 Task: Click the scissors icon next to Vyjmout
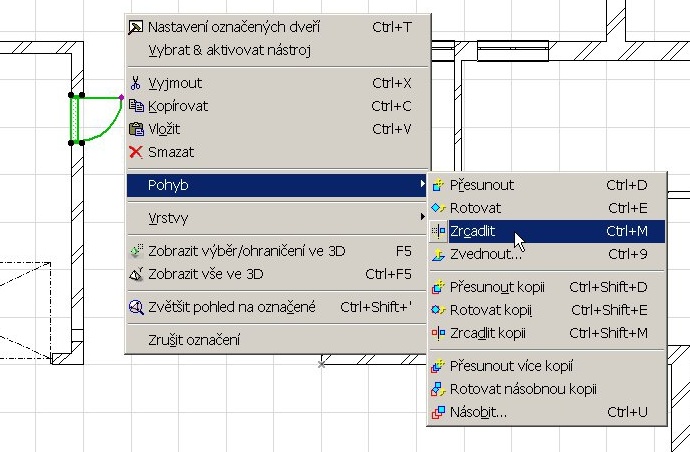click(136, 83)
